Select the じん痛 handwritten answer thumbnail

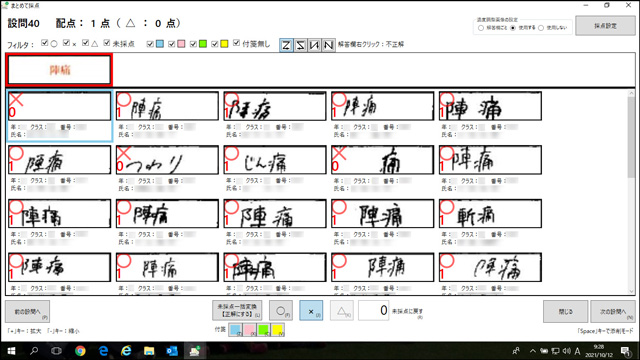(275, 160)
